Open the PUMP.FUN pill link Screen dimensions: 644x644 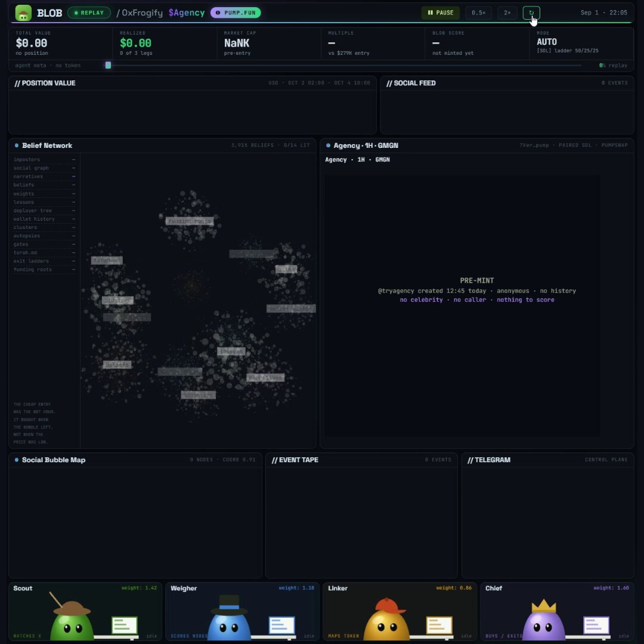236,13
